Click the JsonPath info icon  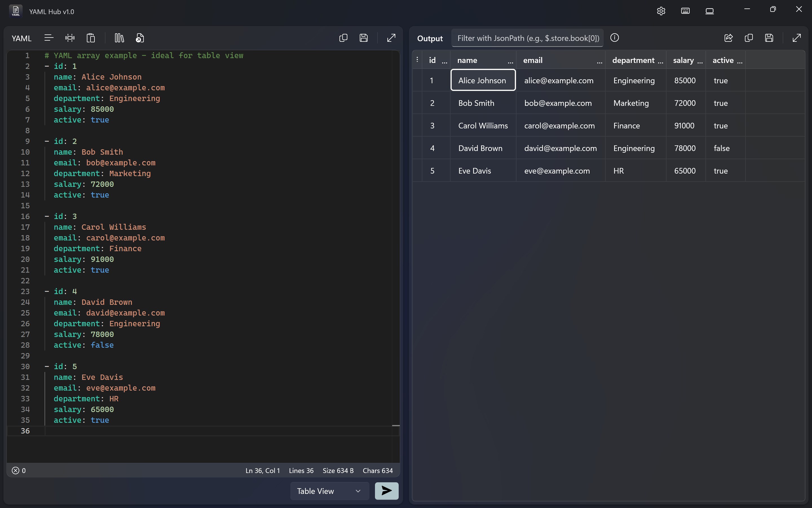point(614,38)
